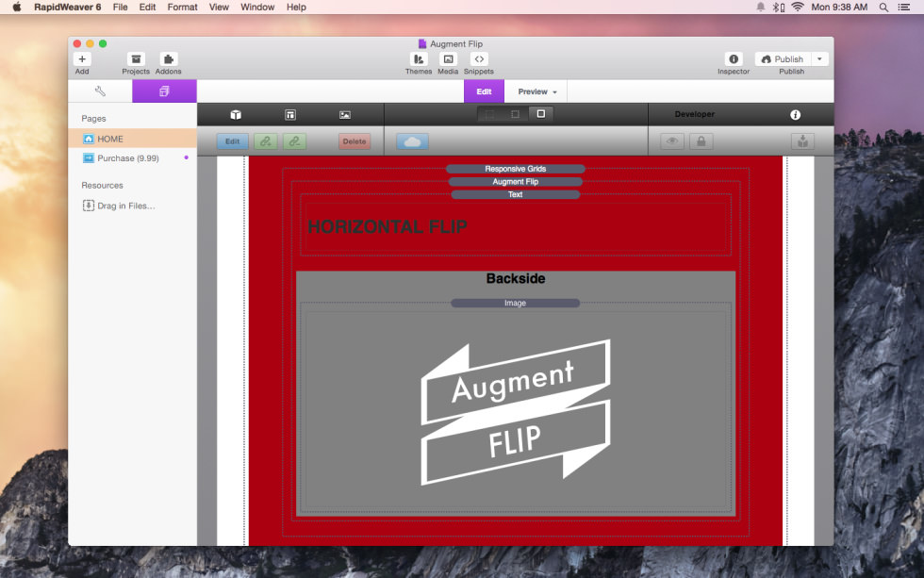Select the faintest outline view mode
924x578 pixels.
489,114
